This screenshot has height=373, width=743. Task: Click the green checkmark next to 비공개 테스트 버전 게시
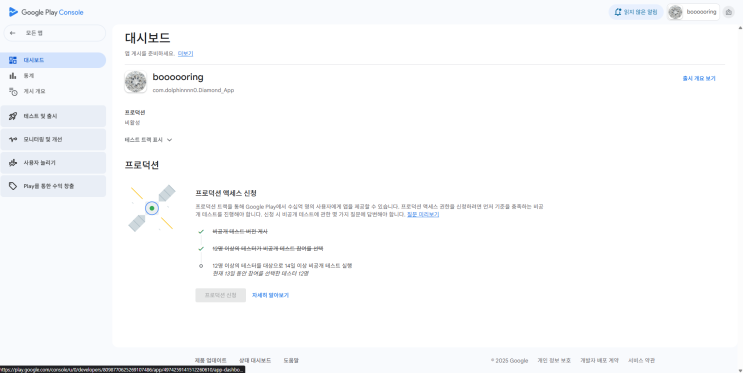point(201,231)
